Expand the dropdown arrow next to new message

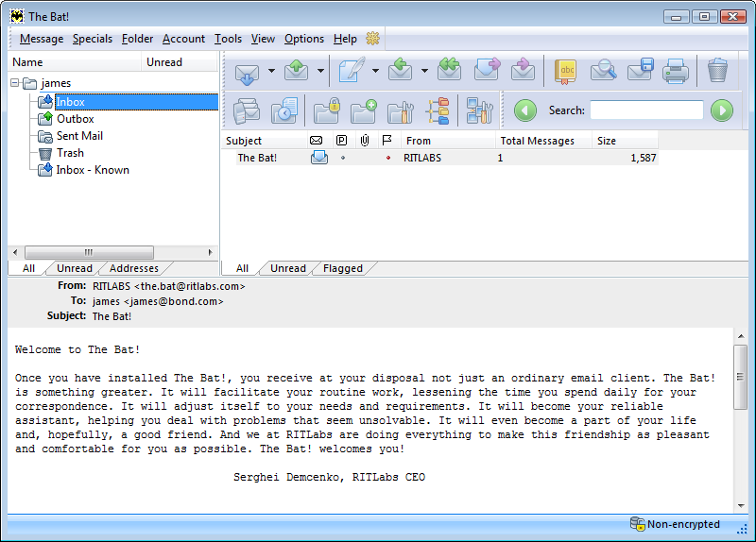375,71
